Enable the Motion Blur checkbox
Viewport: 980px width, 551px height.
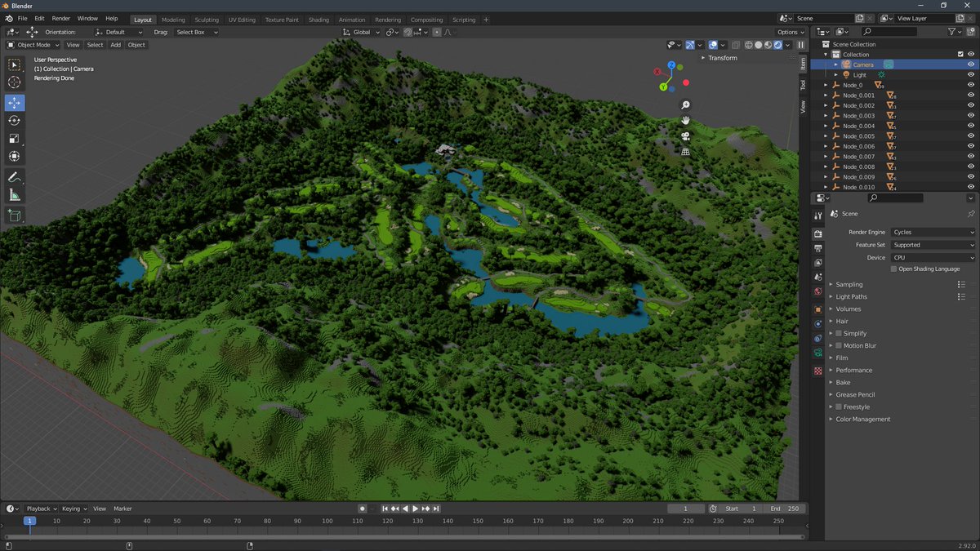[839, 345]
